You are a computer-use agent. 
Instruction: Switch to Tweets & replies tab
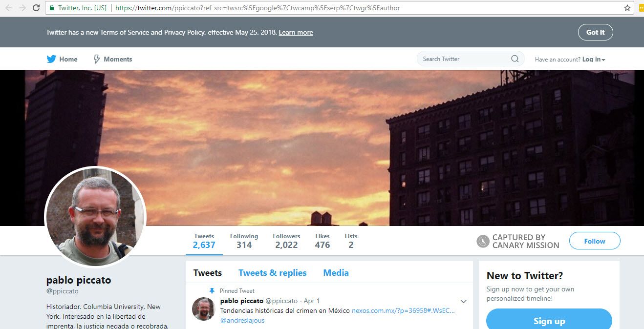coord(272,273)
